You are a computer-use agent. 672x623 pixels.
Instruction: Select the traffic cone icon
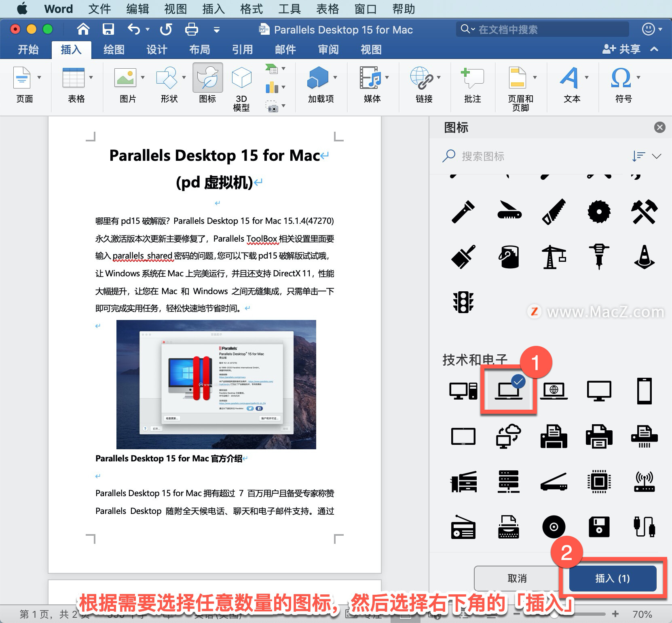(645, 257)
